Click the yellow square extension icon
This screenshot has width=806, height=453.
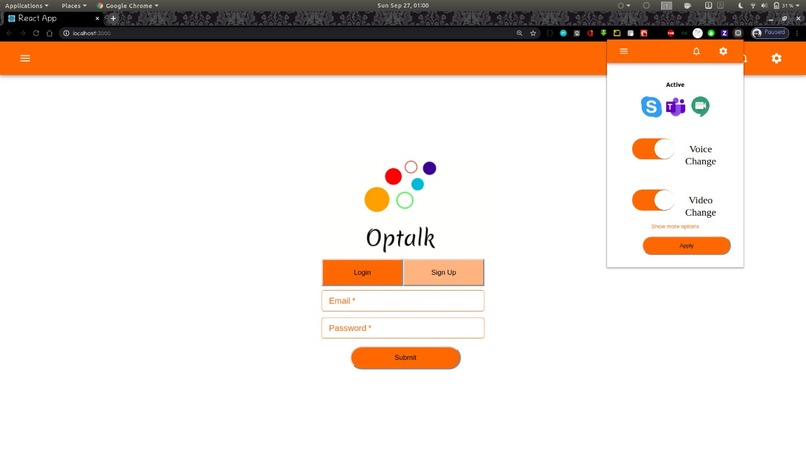pos(617,33)
